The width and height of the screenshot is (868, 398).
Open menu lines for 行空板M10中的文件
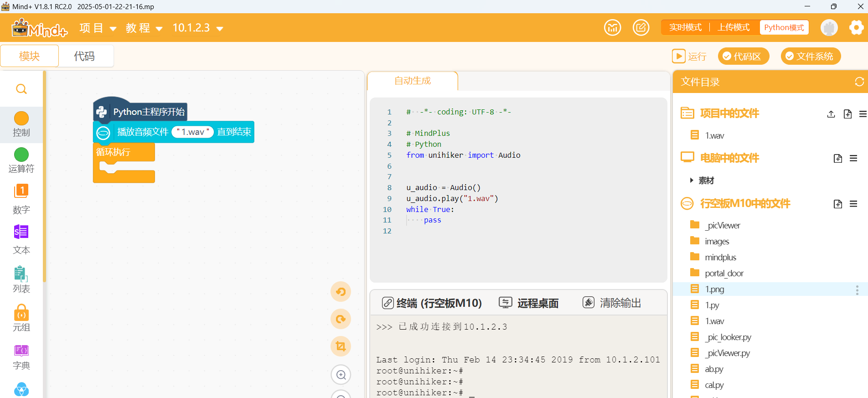pyautogui.click(x=853, y=204)
